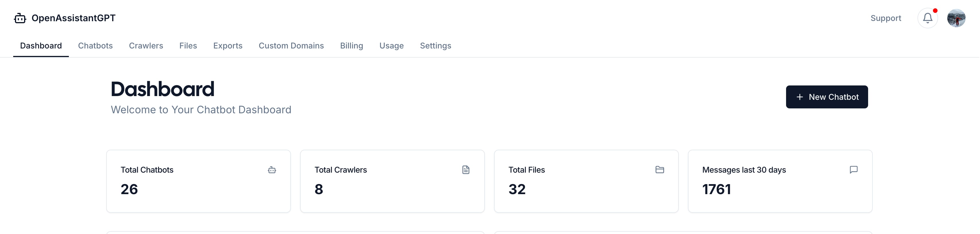Image resolution: width=980 pixels, height=234 pixels.
Task: Switch to the Chatbots tab
Action: [x=95, y=46]
